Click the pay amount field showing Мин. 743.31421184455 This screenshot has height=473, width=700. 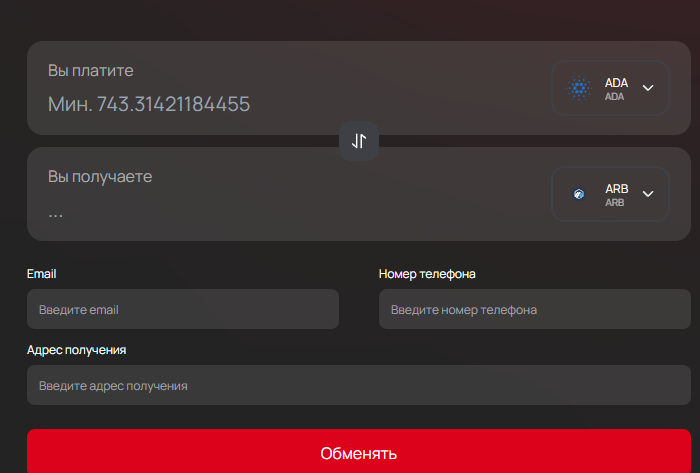click(150, 104)
